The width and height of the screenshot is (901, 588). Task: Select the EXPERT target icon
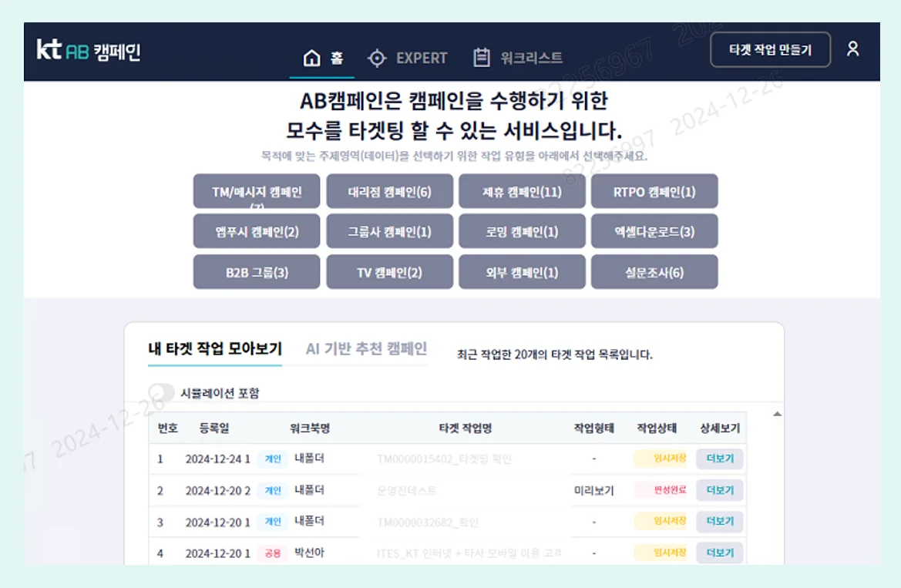[x=377, y=57]
